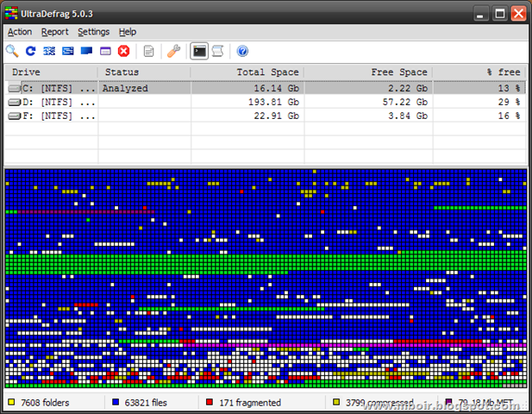The image size is (532, 414).
Task: Click the cluster map display
Action: pos(266,279)
